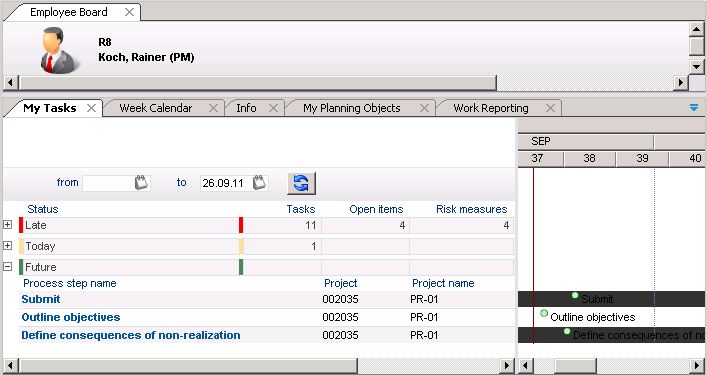Click week 39 in the Gantt timescale
The width and height of the screenshot is (707, 375).
(x=642, y=159)
